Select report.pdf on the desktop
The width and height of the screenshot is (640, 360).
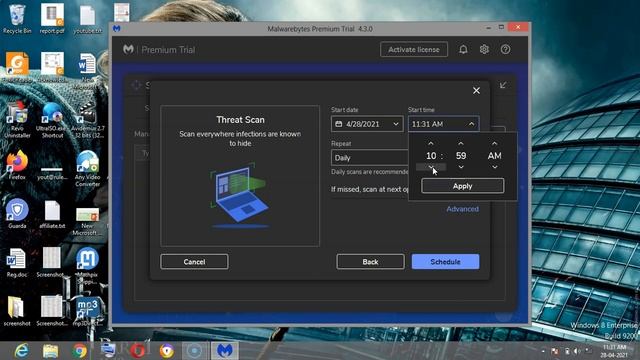[52, 19]
